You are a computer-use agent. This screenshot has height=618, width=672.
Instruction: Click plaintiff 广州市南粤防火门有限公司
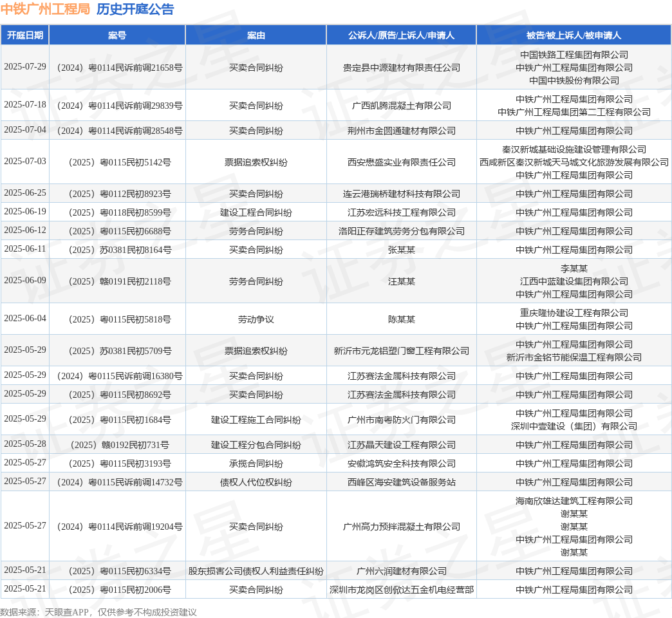click(x=401, y=420)
